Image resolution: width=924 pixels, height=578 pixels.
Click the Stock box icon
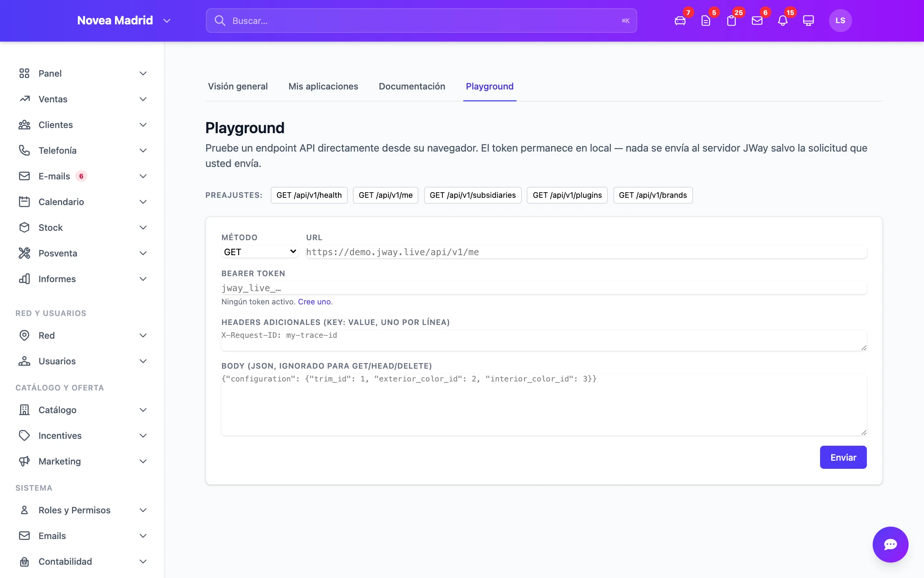(x=24, y=227)
